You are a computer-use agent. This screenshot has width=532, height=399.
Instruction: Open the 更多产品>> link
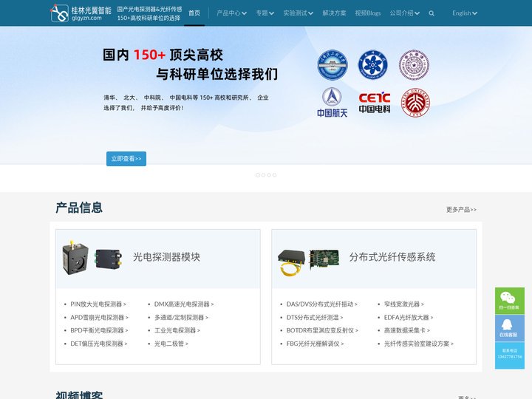(x=461, y=210)
